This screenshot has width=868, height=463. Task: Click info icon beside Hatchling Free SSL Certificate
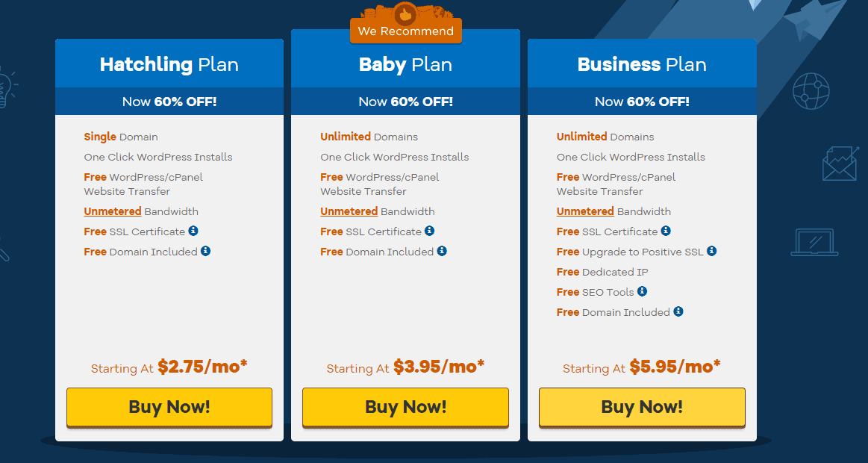pyautogui.click(x=193, y=231)
